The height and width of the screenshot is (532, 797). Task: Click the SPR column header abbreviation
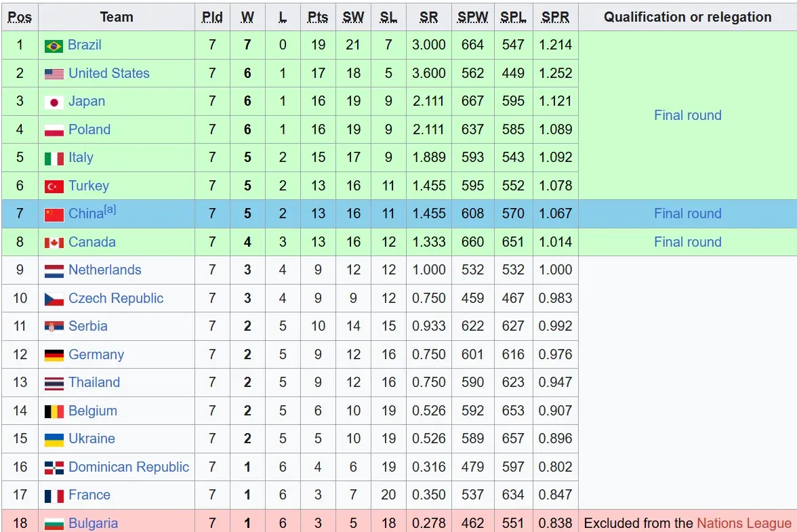point(555,17)
